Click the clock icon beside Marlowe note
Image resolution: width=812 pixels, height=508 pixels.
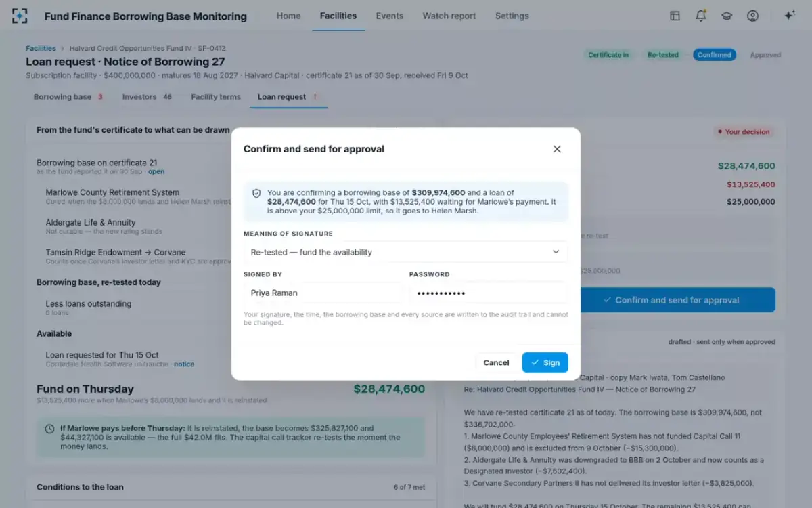(x=49, y=429)
